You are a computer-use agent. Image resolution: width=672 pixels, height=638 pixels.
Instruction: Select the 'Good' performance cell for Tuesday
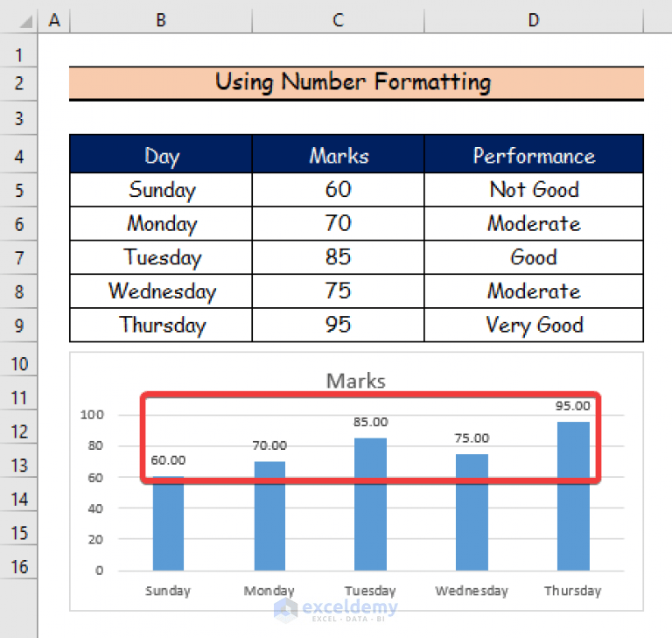point(534,257)
